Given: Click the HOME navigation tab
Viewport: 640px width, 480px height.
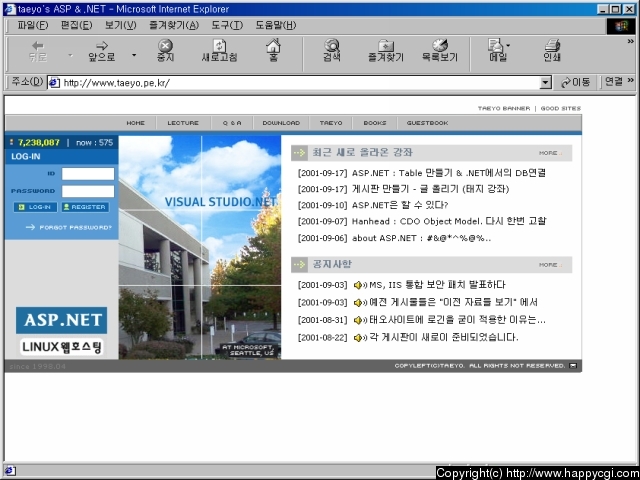Looking at the screenshot, I should point(136,123).
